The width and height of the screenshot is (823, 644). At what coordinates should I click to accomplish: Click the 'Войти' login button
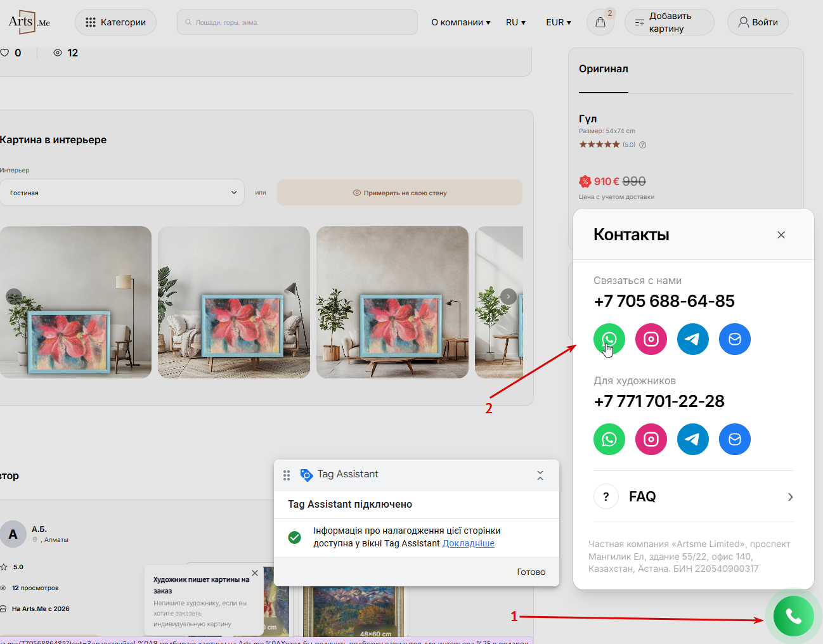[x=758, y=22]
